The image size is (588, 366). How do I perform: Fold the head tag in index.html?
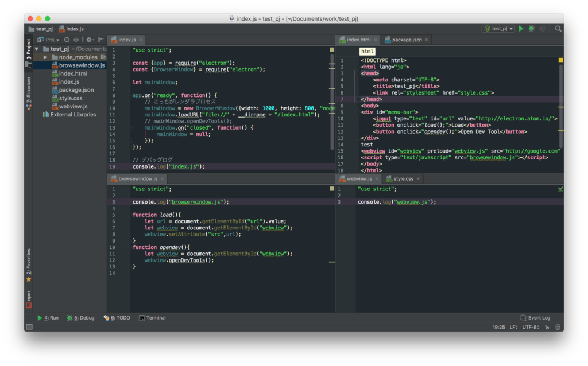[x=358, y=73]
